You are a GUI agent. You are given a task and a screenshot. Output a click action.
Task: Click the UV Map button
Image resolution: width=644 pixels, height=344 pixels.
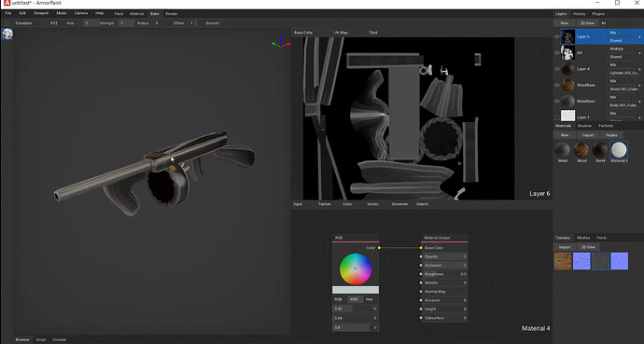click(x=341, y=33)
